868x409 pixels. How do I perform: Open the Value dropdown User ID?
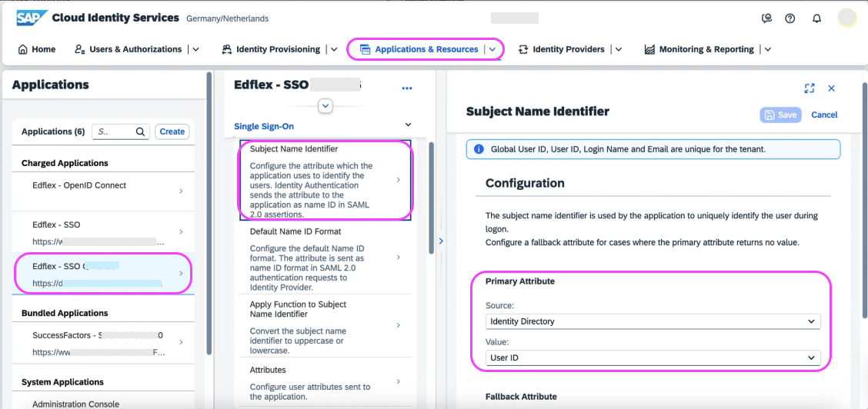[653, 357]
